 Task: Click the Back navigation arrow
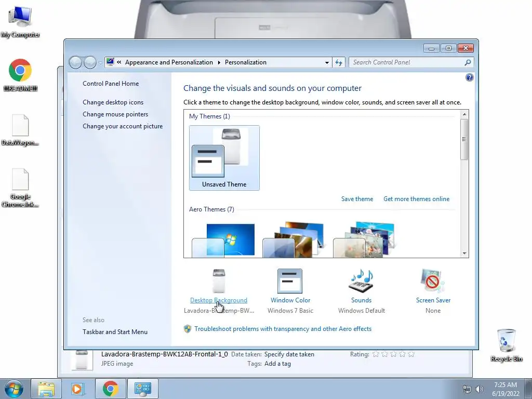75,62
